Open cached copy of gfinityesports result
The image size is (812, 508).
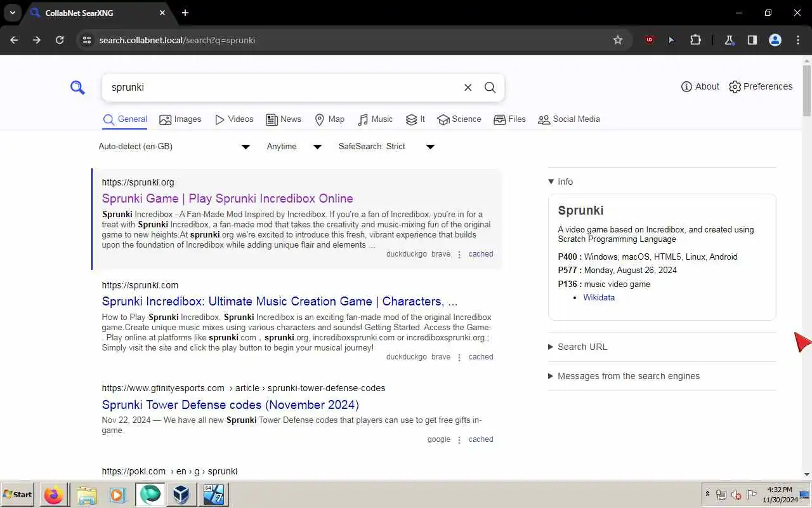pyautogui.click(x=481, y=439)
